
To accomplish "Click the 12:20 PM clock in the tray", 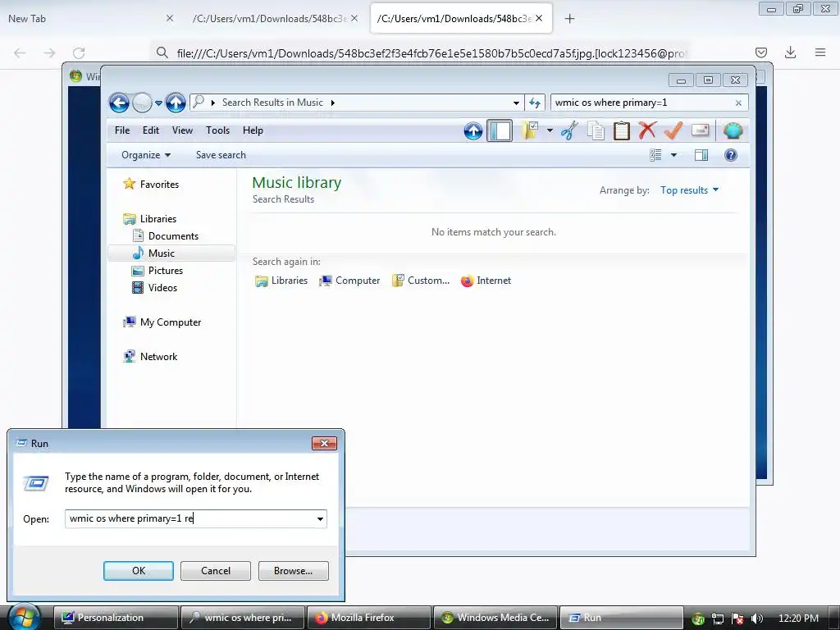I will 798,619.
